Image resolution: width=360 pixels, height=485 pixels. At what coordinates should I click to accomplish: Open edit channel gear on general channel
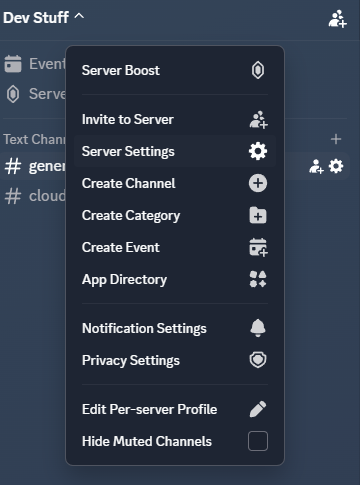pyautogui.click(x=336, y=166)
